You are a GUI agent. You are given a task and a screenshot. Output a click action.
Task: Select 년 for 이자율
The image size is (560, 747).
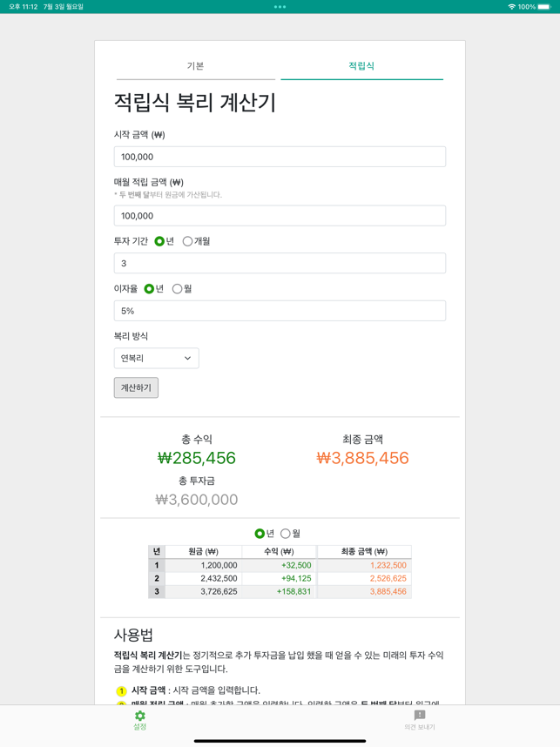(149, 289)
